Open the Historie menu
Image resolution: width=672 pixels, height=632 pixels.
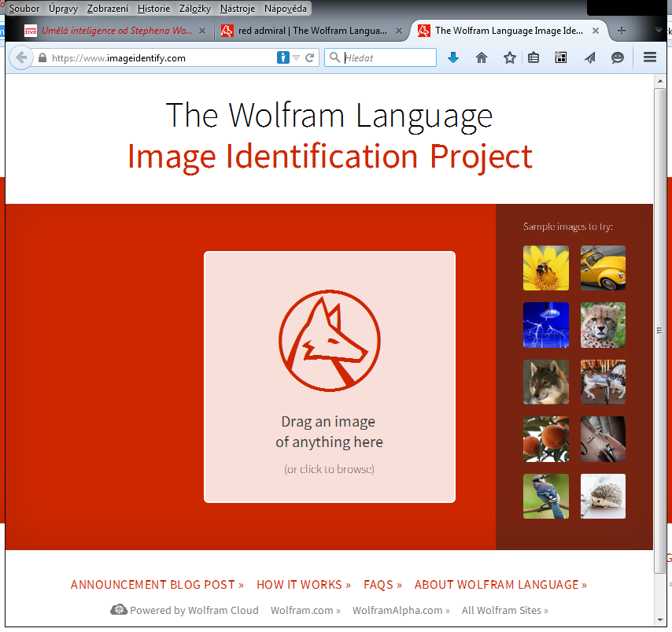[153, 9]
